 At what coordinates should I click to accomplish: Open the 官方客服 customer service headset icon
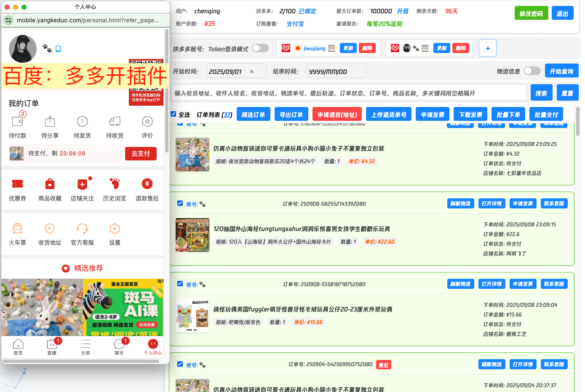(82, 229)
